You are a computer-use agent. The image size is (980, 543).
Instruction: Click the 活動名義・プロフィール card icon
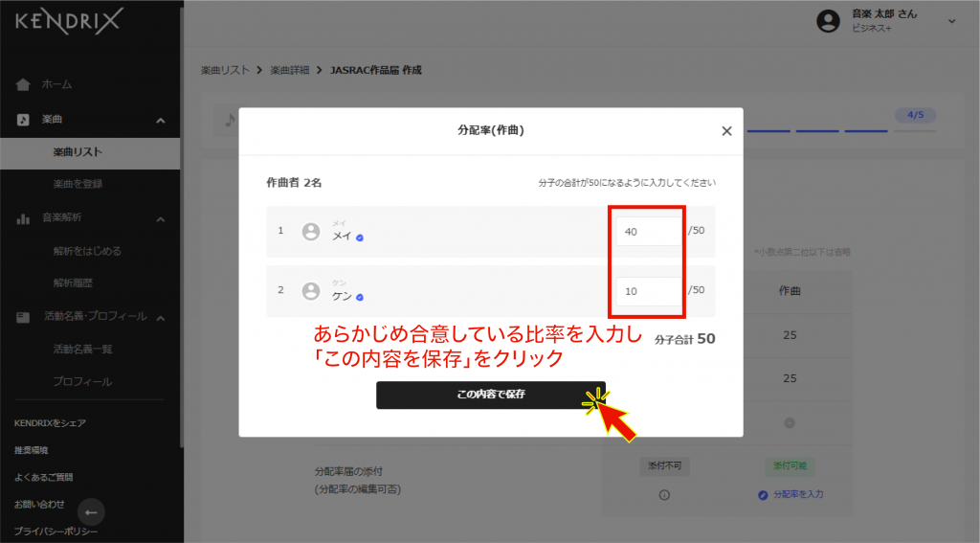pos(23,317)
